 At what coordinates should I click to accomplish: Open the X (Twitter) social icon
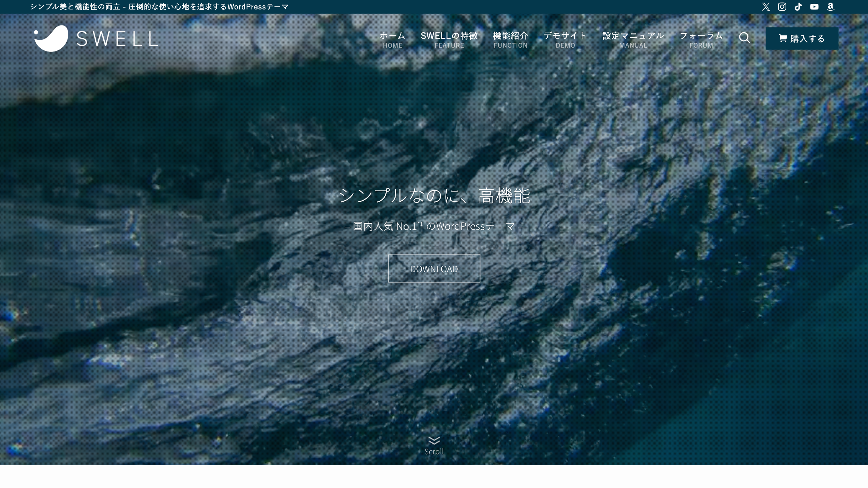[766, 7]
